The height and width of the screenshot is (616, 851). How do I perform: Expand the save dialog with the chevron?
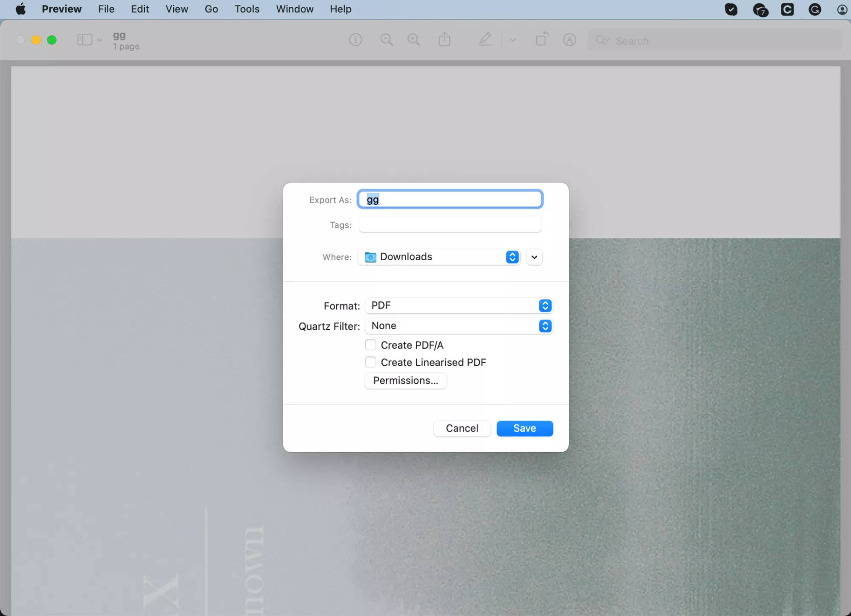534,257
